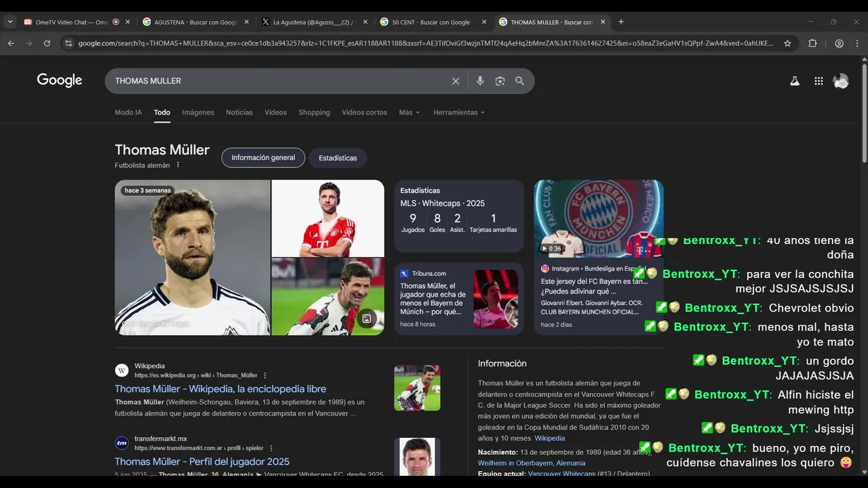
Task: Open the Chrome profile avatar in toolbar
Action: point(839,43)
